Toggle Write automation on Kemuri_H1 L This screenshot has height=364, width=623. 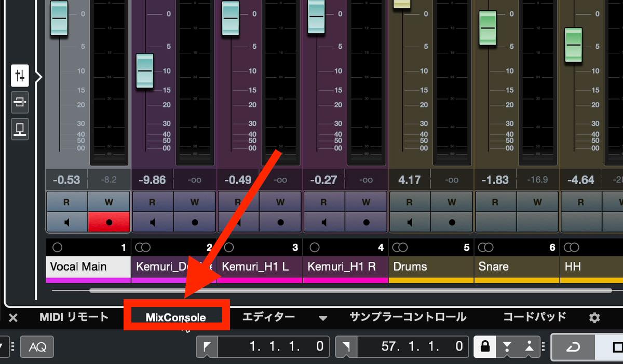coord(280,202)
